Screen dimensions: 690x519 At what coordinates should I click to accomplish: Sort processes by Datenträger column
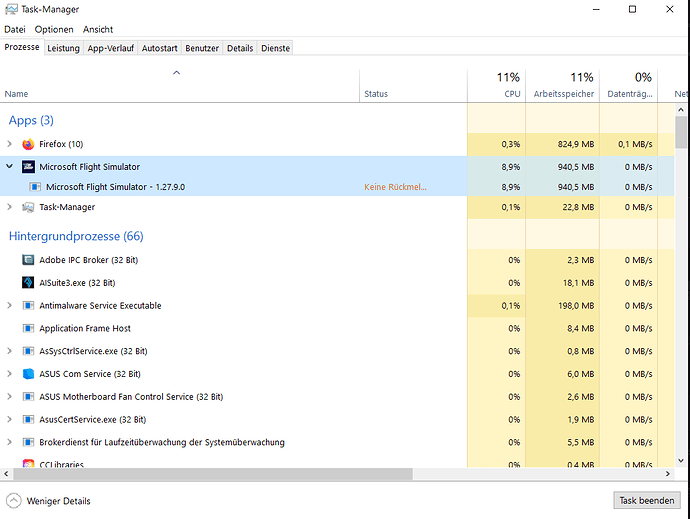pos(628,86)
